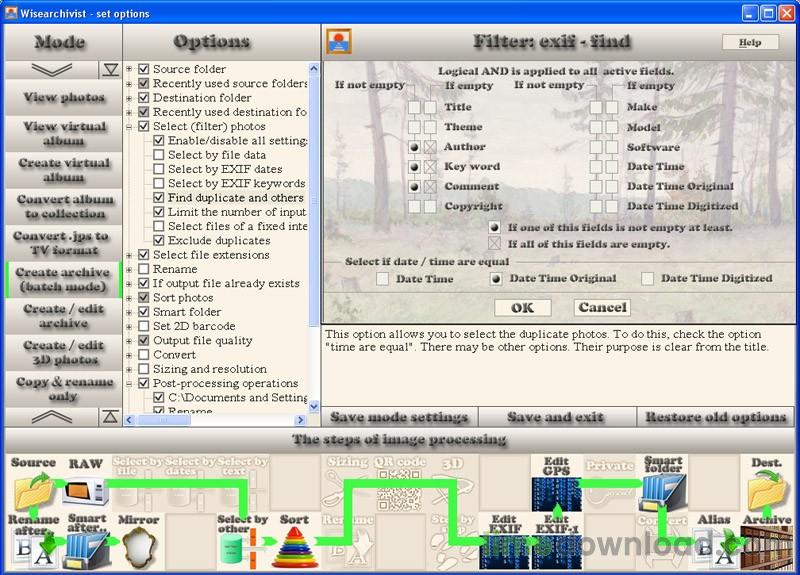Switch to Convert .jps to TV format
800x575 pixels.
(63, 243)
